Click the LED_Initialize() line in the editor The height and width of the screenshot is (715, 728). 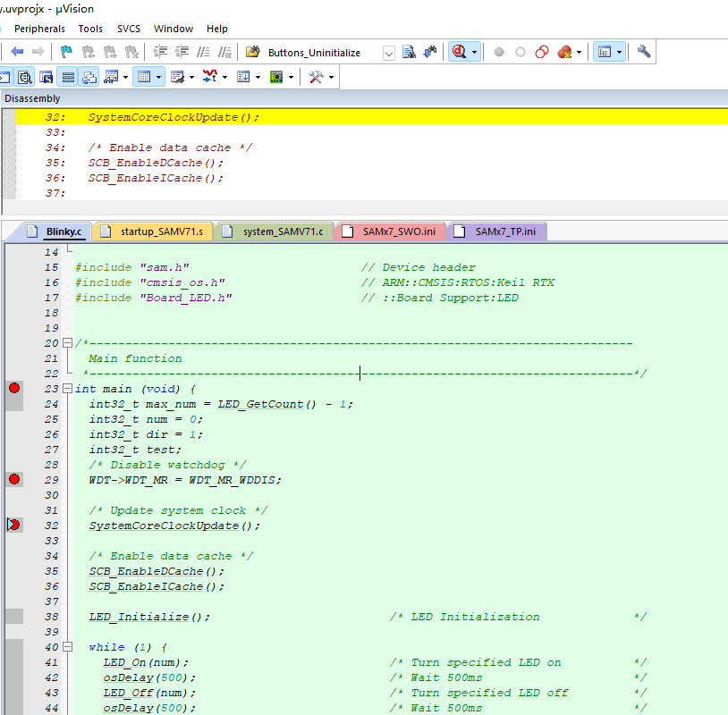(x=149, y=617)
